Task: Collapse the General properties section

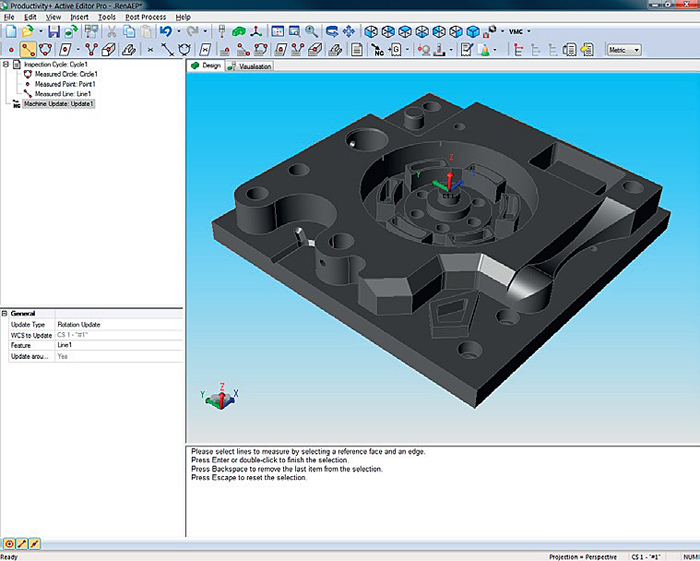Action: click(x=4, y=313)
